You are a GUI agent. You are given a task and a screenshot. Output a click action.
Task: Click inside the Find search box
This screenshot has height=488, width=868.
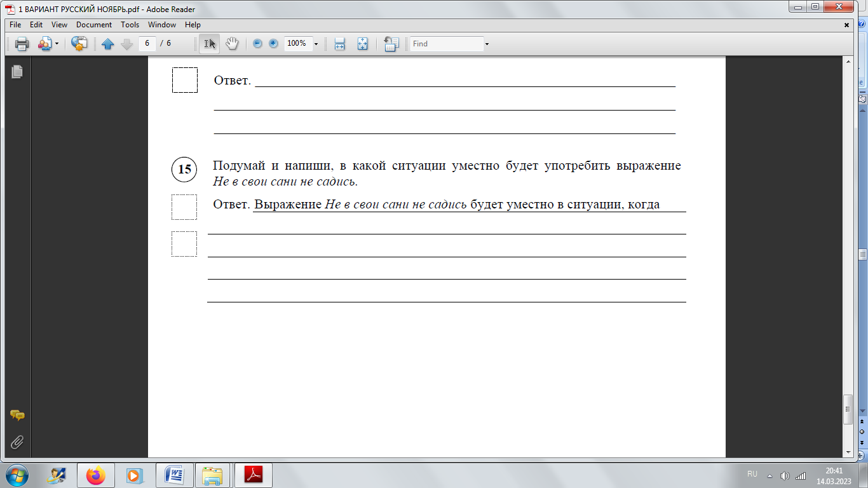pyautogui.click(x=447, y=44)
